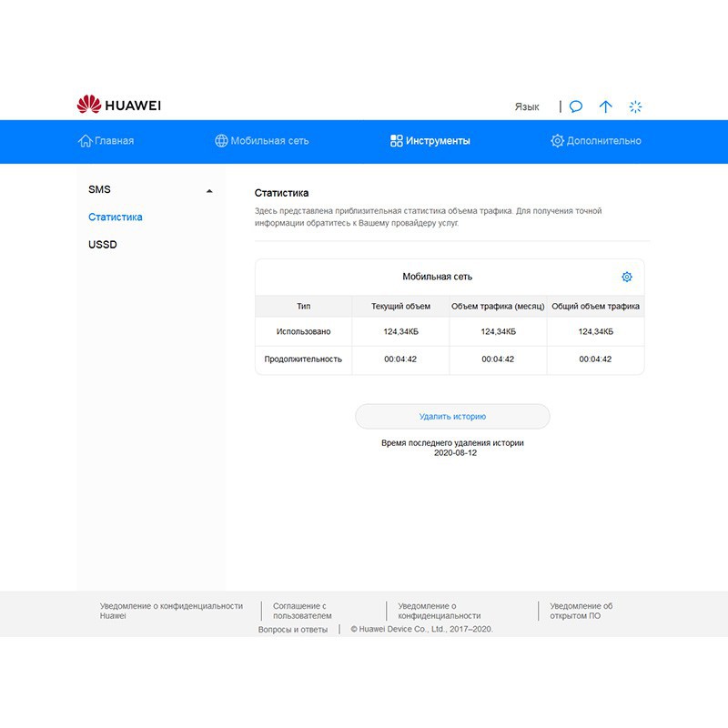Screen dimensions: 728x728
Task: Open the SMS messages speech bubble icon
Action: click(x=576, y=106)
